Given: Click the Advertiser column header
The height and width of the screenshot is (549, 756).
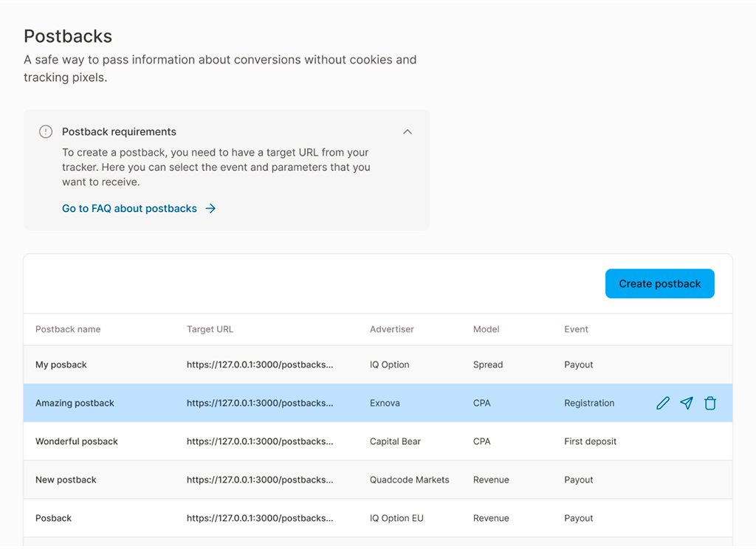Looking at the screenshot, I should [392, 329].
